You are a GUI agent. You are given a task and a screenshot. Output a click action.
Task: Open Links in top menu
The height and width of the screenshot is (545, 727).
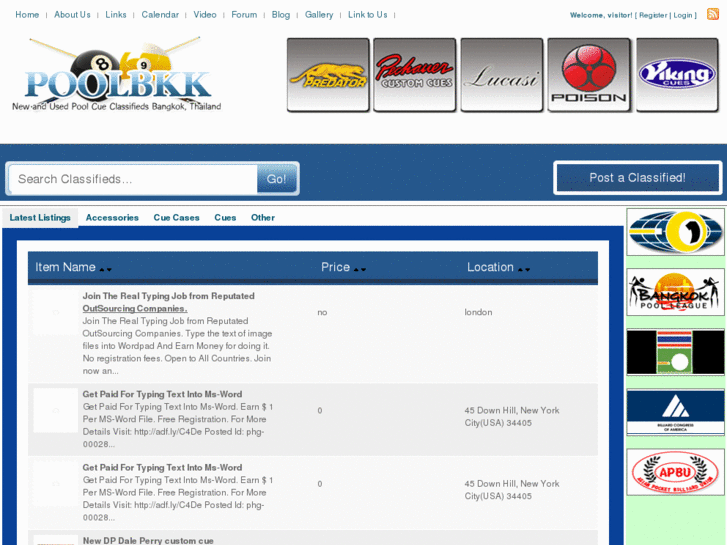116,15
